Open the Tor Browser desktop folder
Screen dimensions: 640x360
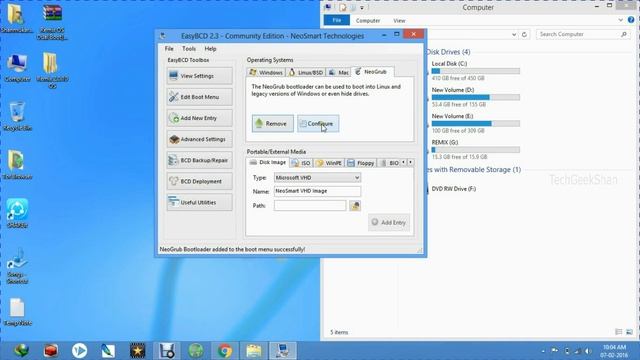click(x=17, y=165)
